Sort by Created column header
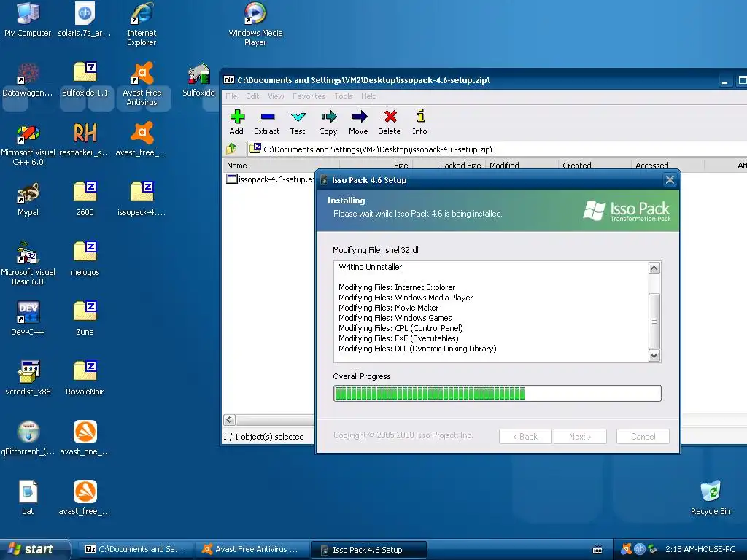This screenshot has width=747, height=560. [x=595, y=166]
